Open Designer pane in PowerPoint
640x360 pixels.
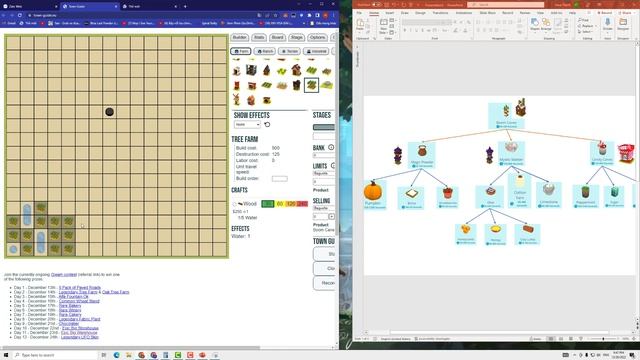(x=623, y=24)
